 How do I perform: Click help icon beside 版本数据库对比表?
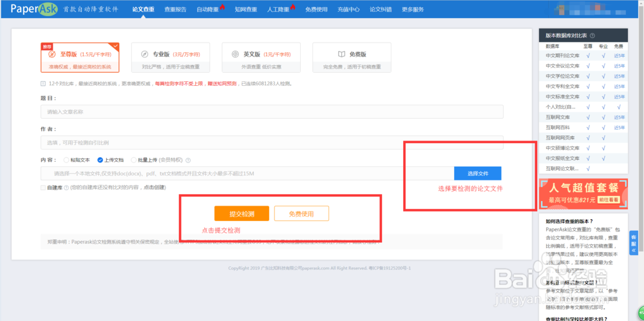click(x=592, y=35)
